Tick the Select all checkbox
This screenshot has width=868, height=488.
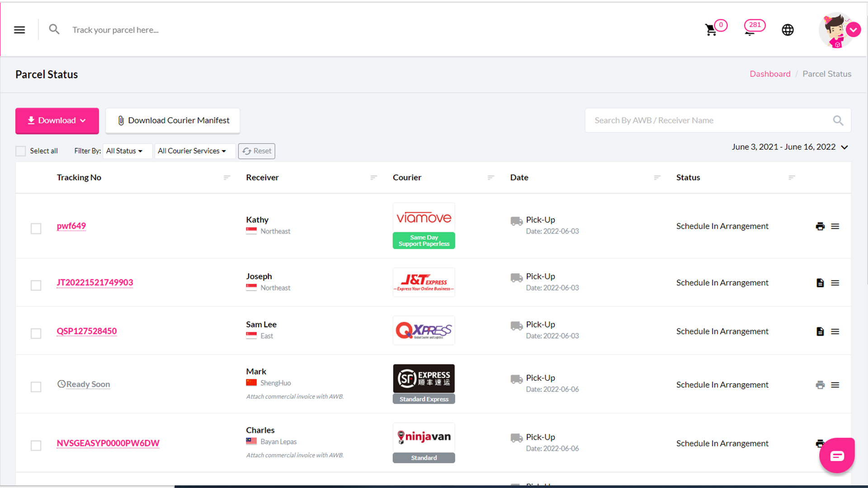tap(21, 151)
